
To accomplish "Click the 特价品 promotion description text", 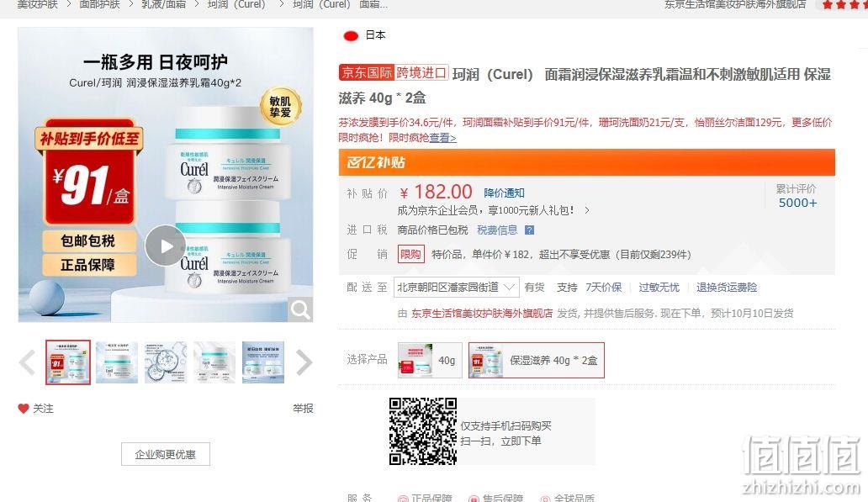I will pyautogui.click(x=561, y=255).
